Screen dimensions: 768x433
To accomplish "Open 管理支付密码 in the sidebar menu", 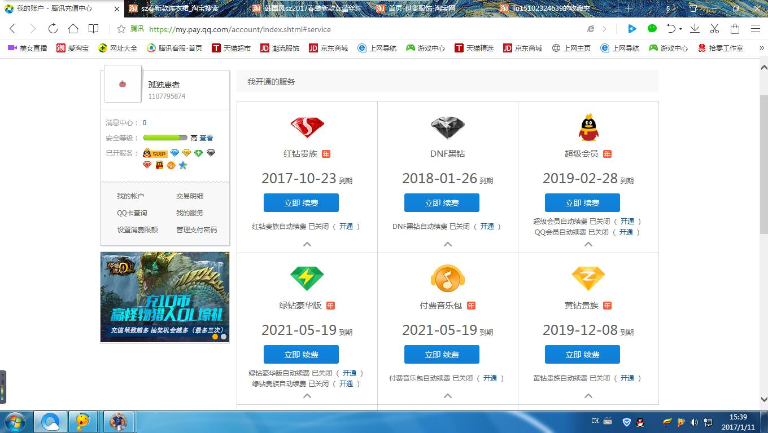I will (197, 230).
